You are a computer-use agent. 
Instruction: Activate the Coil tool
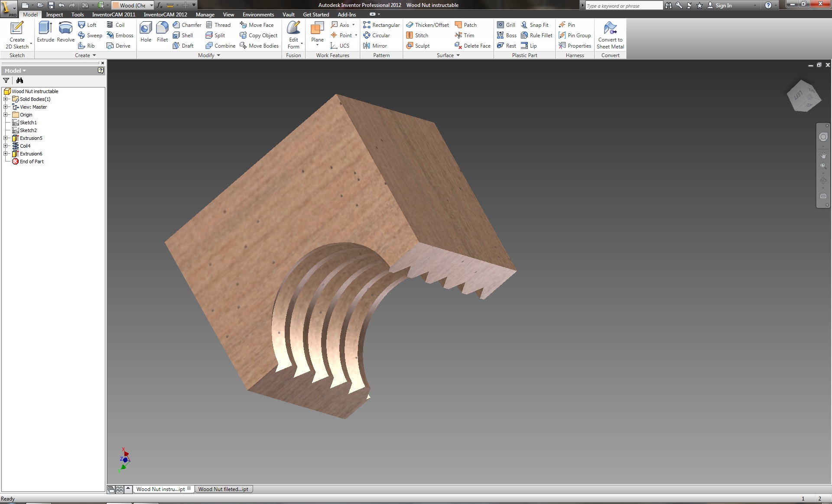[116, 25]
